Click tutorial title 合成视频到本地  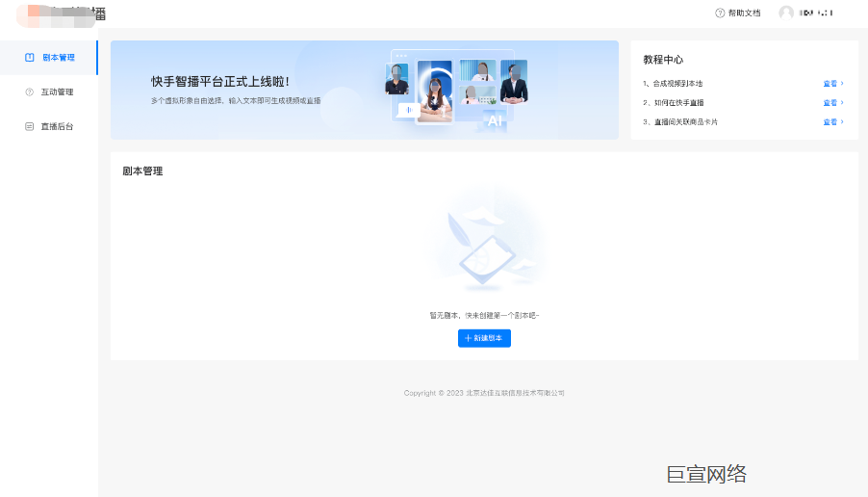point(677,84)
